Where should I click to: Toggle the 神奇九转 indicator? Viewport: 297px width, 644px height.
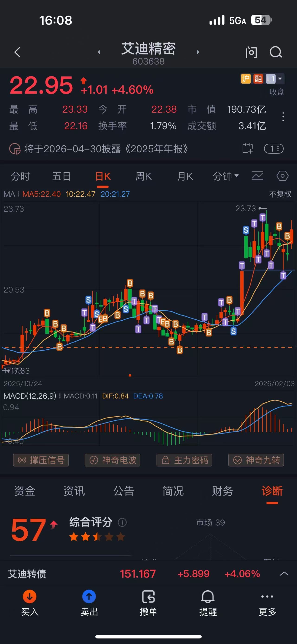point(256,460)
